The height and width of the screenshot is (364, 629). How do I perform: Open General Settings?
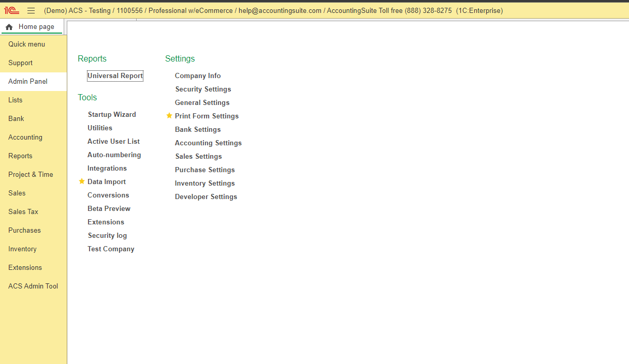(x=202, y=103)
